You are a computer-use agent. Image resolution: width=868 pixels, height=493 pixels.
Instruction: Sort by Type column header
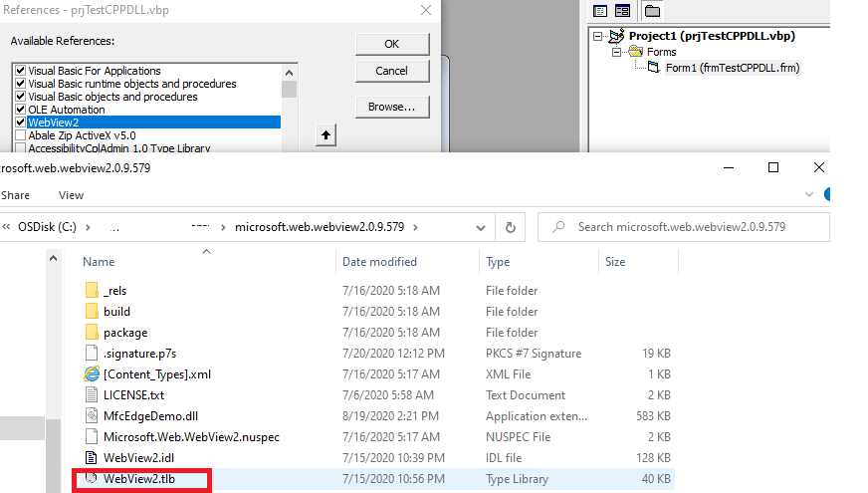tap(498, 262)
